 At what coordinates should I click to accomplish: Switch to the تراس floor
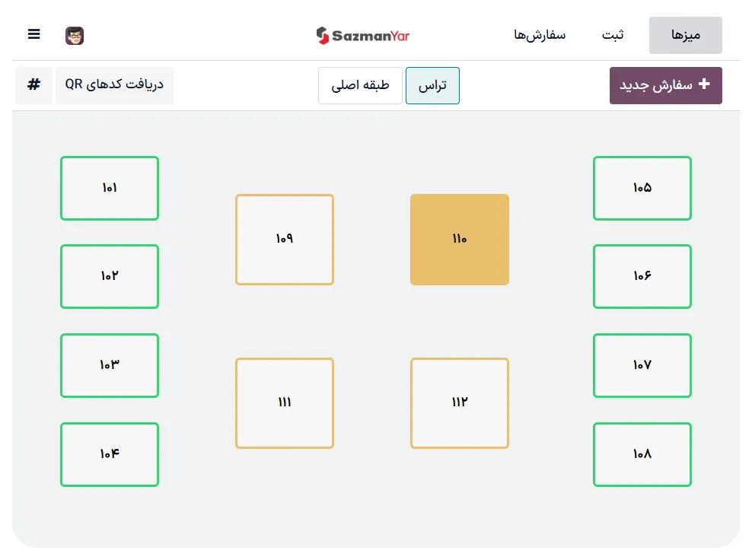432,85
